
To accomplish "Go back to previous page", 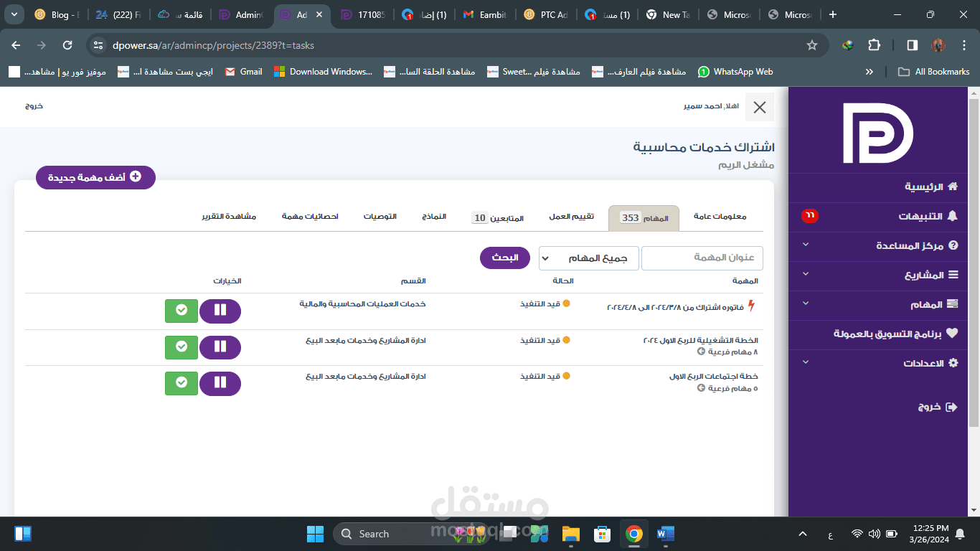I will (17, 45).
